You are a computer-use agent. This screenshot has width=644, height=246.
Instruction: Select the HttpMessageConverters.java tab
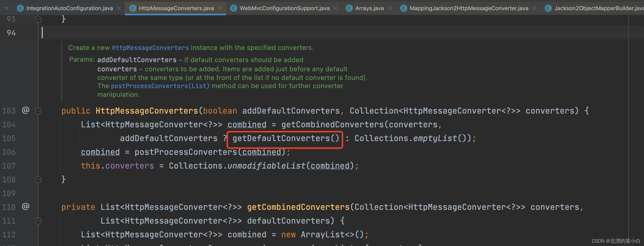tap(176, 8)
